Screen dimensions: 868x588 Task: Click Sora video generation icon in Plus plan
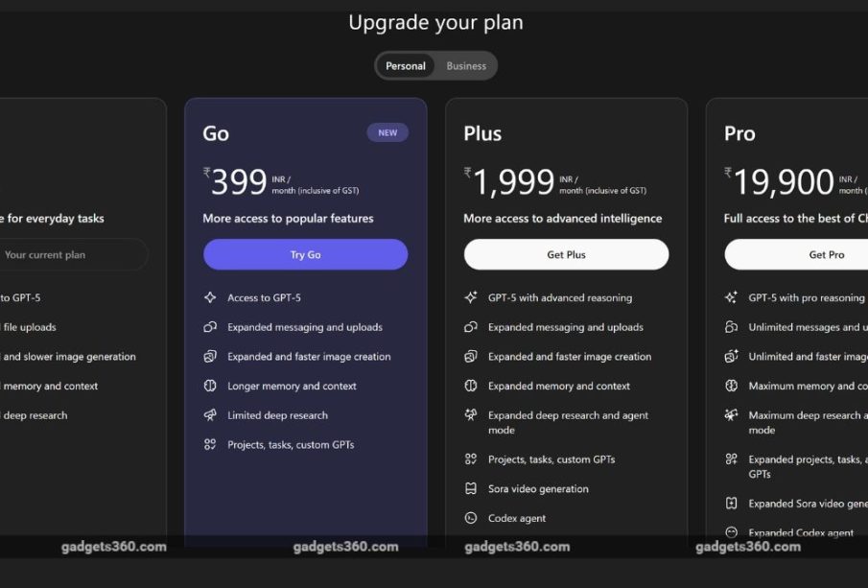coord(471,488)
